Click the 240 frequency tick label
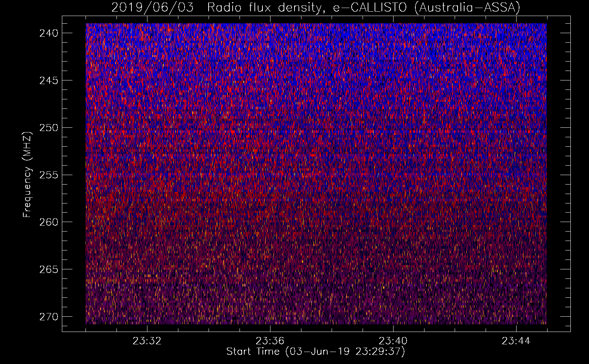Image resolution: width=589 pixels, height=364 pixels. 49,33
